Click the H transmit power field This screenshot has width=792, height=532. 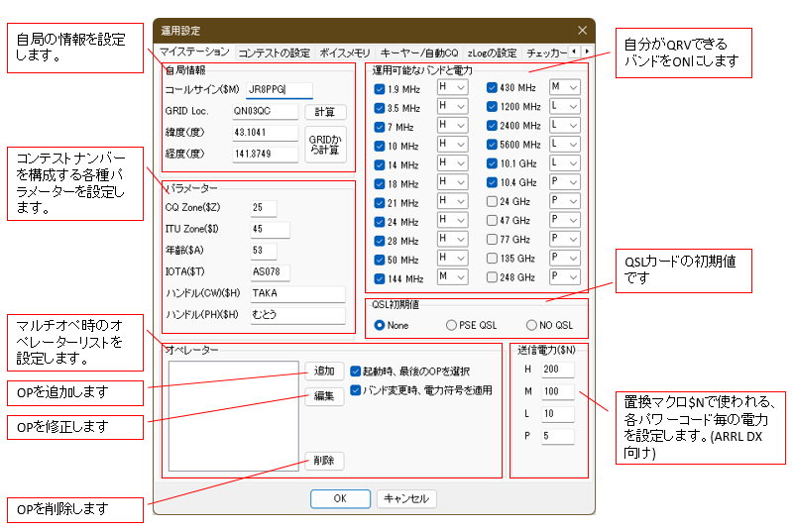point(558,370)
